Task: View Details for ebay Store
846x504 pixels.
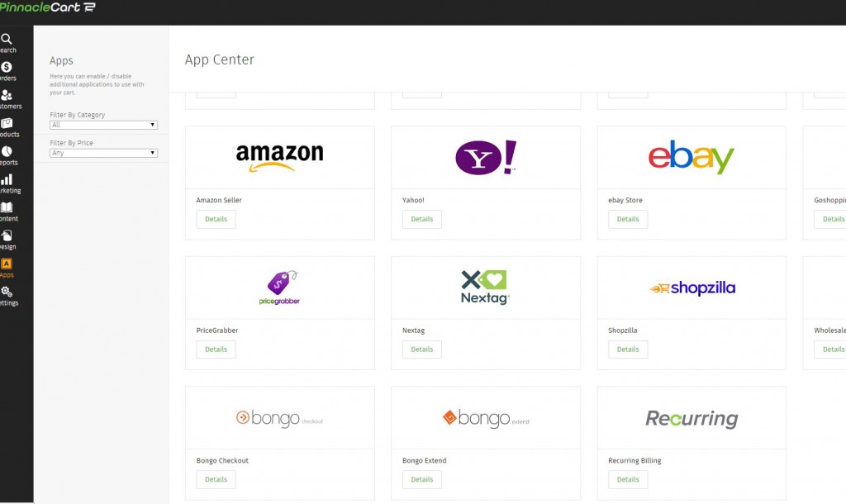Action: 628,219
